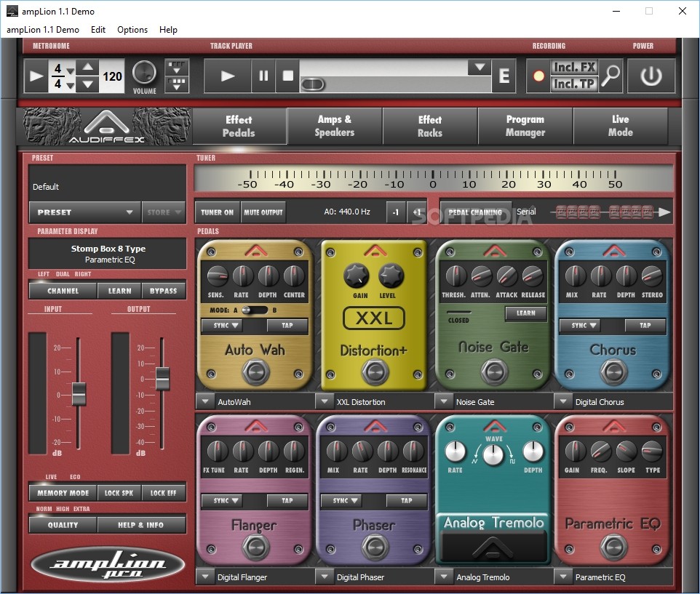Click the Chorus MIX knob
700x594 pixels.
click(575, 276)
